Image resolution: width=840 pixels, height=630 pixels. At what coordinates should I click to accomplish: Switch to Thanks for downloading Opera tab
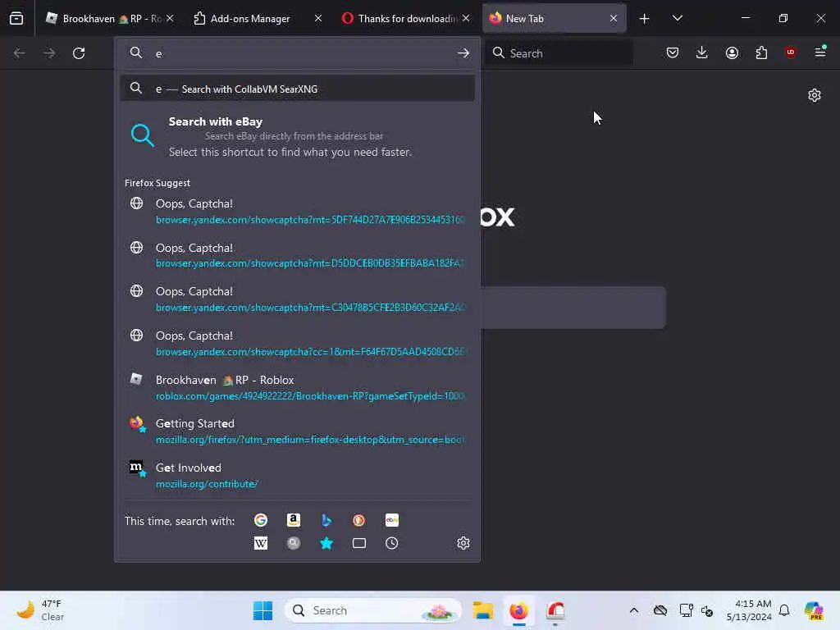click(x=405, y=18)
